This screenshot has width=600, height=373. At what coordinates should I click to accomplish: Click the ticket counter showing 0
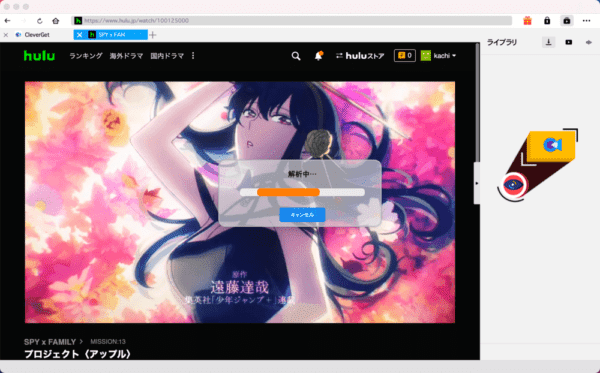pos(405,56)
